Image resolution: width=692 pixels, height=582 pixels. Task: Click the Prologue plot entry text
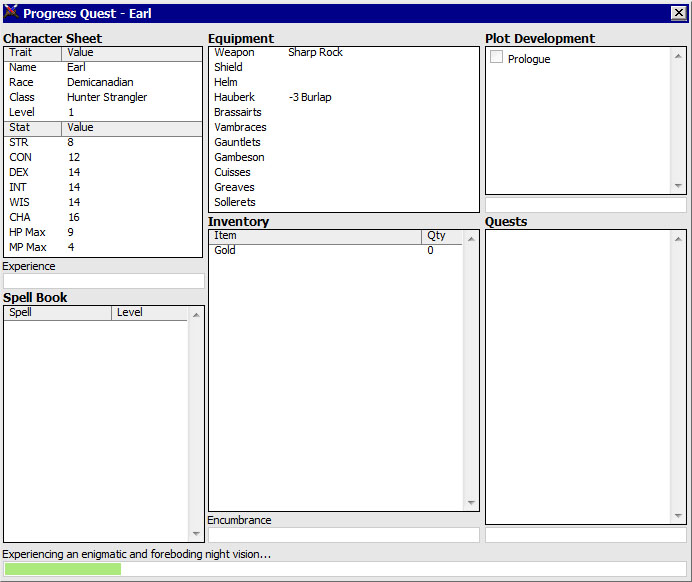point(529,59)
